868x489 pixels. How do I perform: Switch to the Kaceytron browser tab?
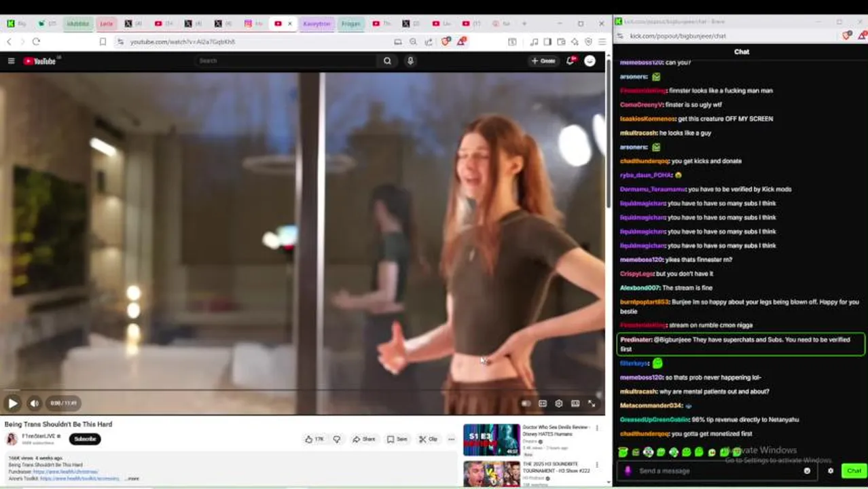(317, 24)
